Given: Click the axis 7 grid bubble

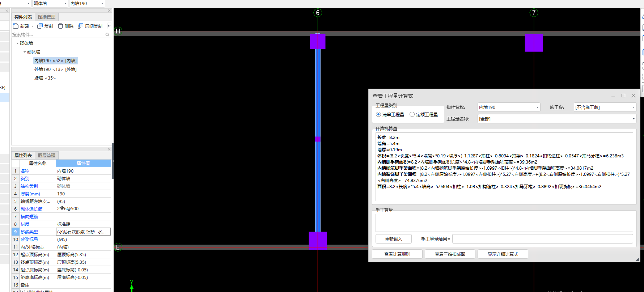Looking at the screenshot, I should coord(534,13).
